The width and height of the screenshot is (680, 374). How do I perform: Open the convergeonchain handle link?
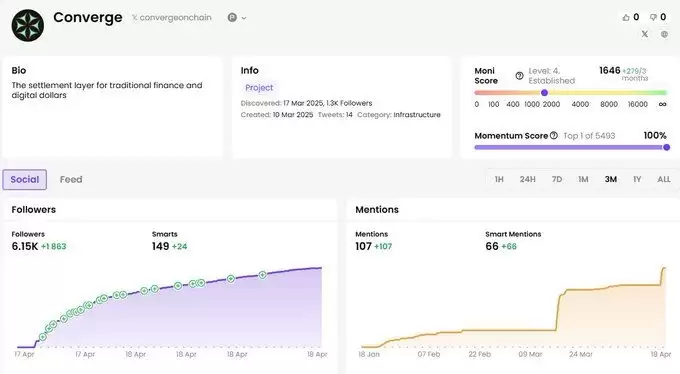pyautogui.click(x=172, y=17)
